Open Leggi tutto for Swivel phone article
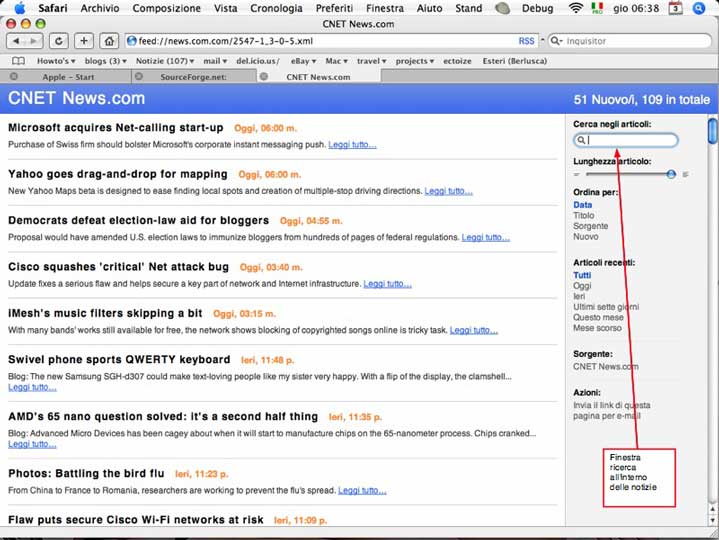 [x=32, y=388]
